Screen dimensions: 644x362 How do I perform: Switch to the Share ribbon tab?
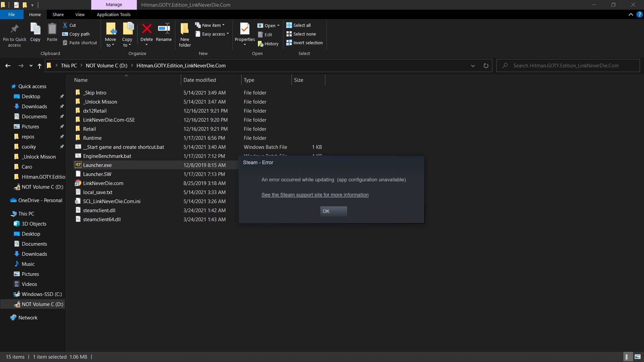(x=58, y=14)
